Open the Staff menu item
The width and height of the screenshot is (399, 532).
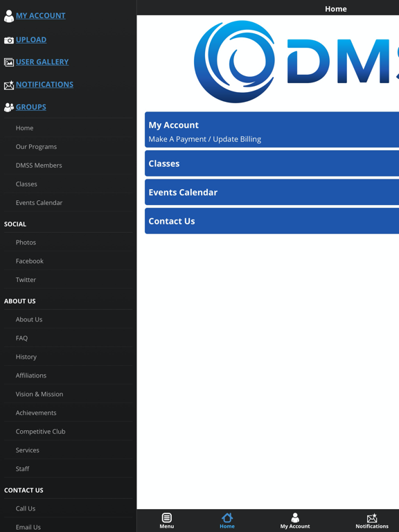68,468
